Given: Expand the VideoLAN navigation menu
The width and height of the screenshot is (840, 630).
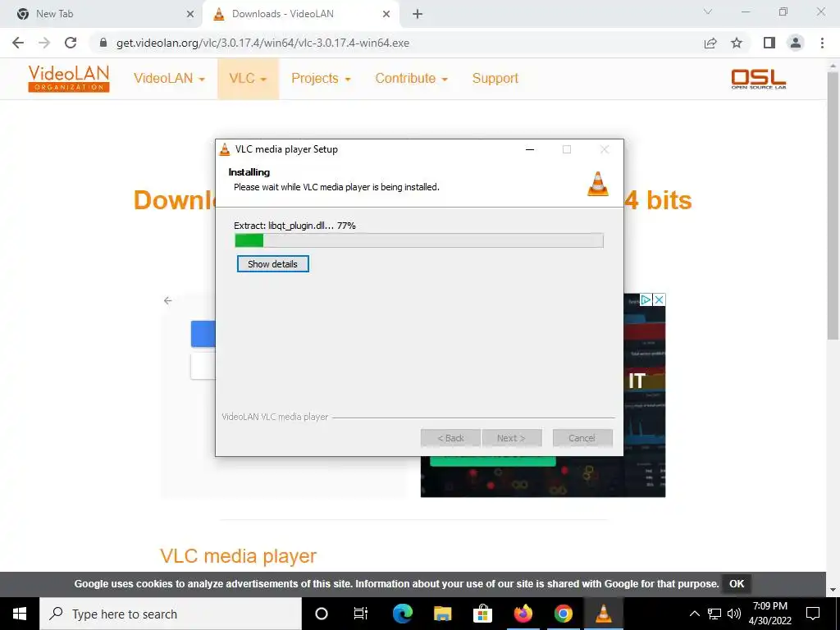Looking at the screenshot, I should (x=169, y=78).
